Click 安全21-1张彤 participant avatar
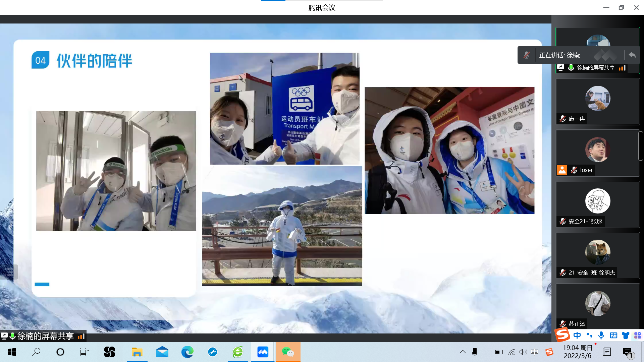Screen dimensions: 644x362 pos(598,201)
